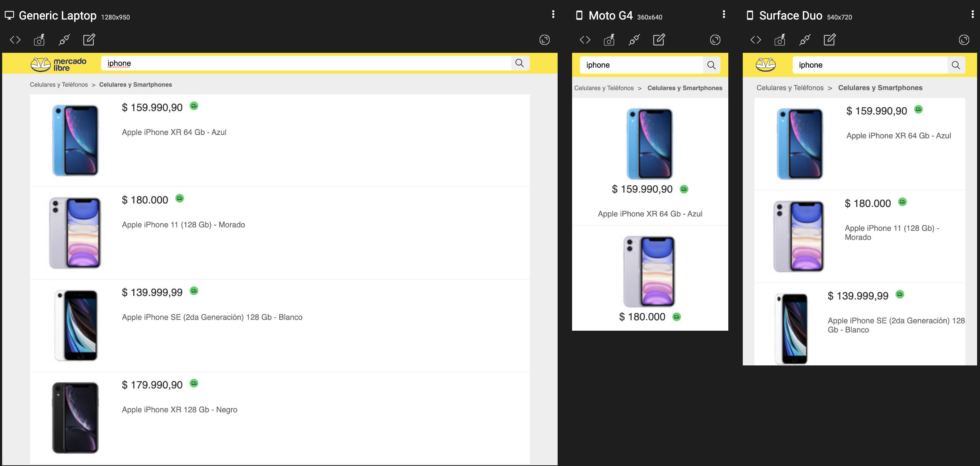Viewport: 980px width, 466px height.
Task: Click $ 139.999,99 price in Generic Laptop
Action: point(152,293)
